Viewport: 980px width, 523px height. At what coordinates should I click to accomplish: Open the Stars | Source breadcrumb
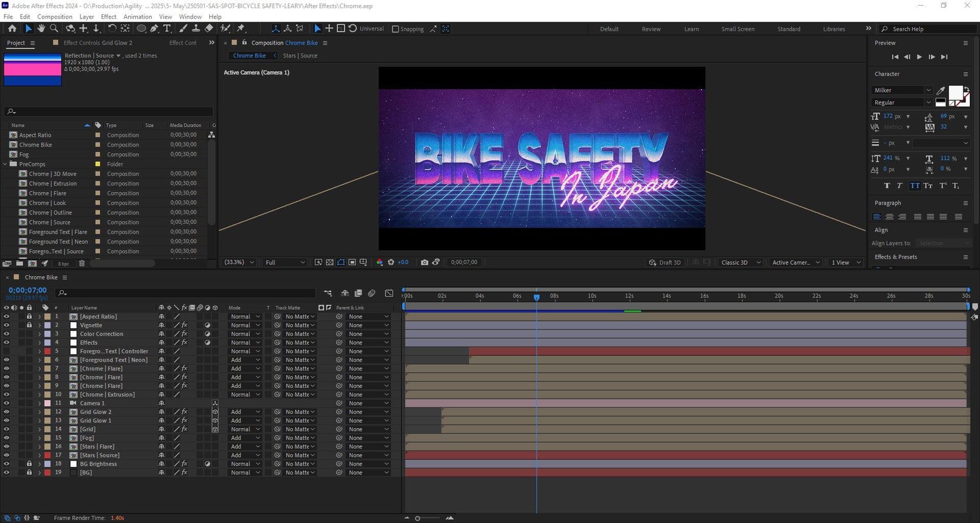pos(300,55)
